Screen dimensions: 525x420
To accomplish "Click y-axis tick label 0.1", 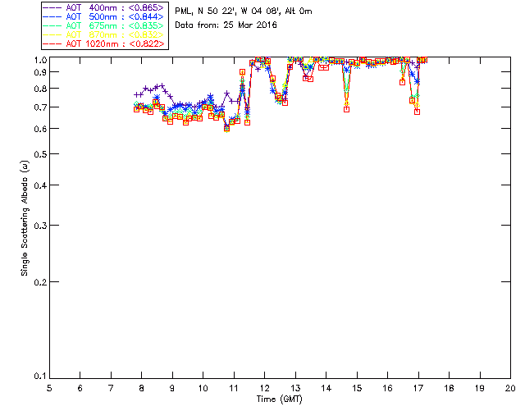I will (x=40, y=377).
